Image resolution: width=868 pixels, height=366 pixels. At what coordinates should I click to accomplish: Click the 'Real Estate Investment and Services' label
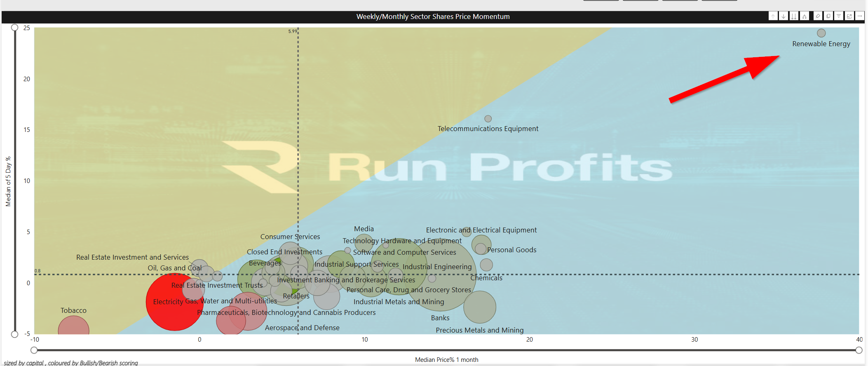pos(133,257)
